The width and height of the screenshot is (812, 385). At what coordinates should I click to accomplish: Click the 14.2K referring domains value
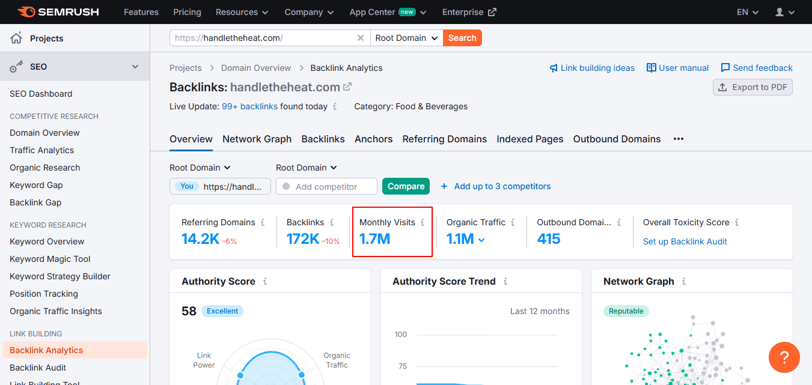click(200, 239)
